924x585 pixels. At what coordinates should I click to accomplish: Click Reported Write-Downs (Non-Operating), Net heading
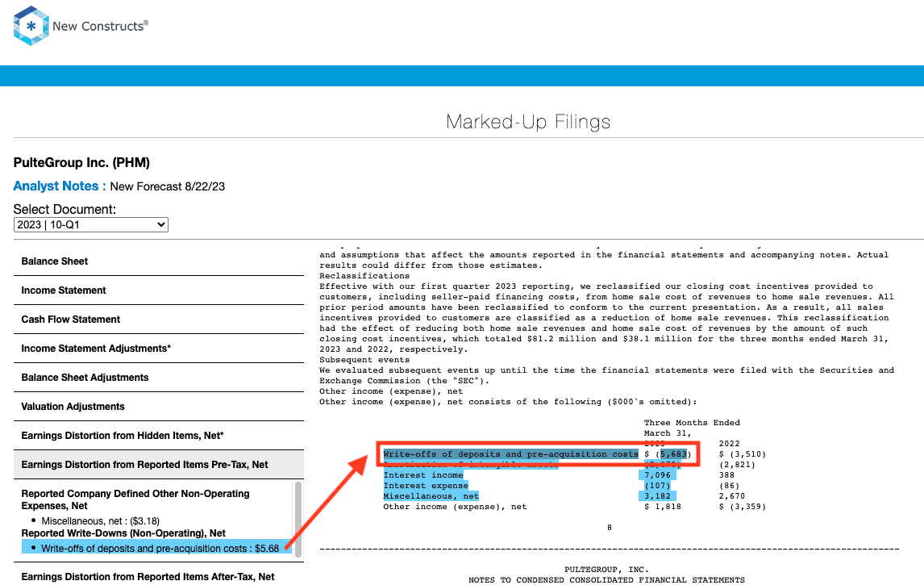pyautogui.click(x=123, y=533)
